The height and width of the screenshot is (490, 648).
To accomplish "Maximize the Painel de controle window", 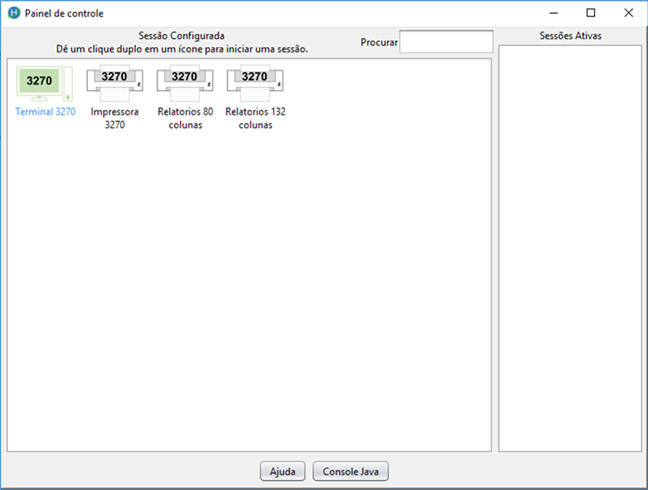I will pyautogui.click(x=590, y=13).
